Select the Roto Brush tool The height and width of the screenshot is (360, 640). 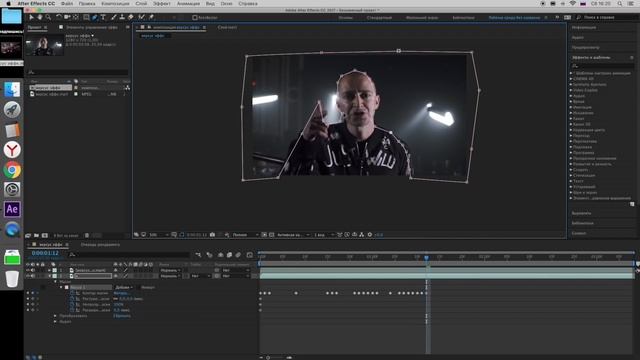[x=141, y=17]
